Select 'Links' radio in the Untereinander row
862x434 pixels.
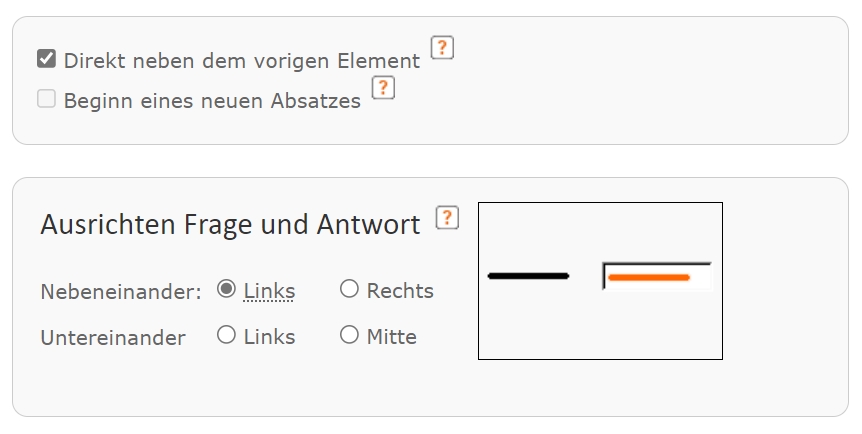coord(227,335)
